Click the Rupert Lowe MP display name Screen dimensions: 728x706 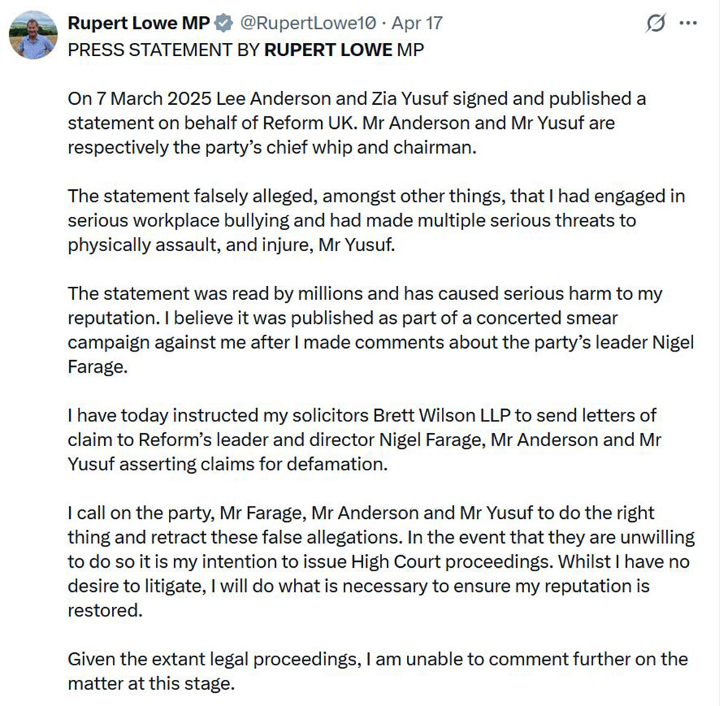pos(138,23)
